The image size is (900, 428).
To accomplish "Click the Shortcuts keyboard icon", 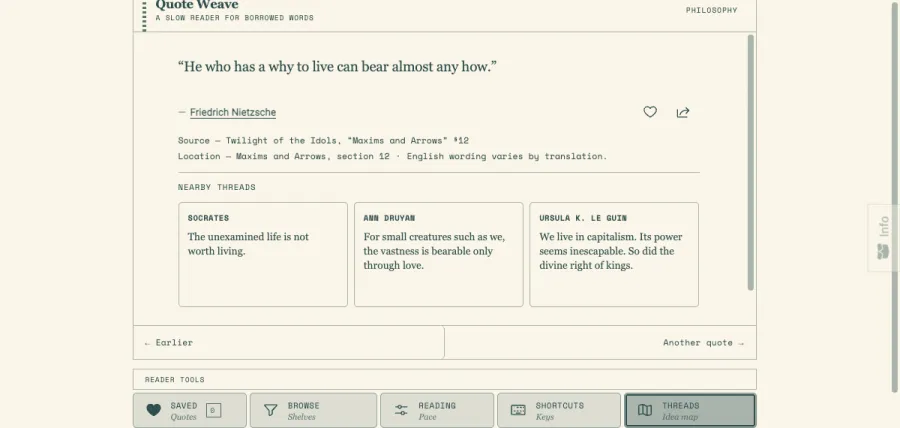I will pyautogui.click(x=518, y=410).
